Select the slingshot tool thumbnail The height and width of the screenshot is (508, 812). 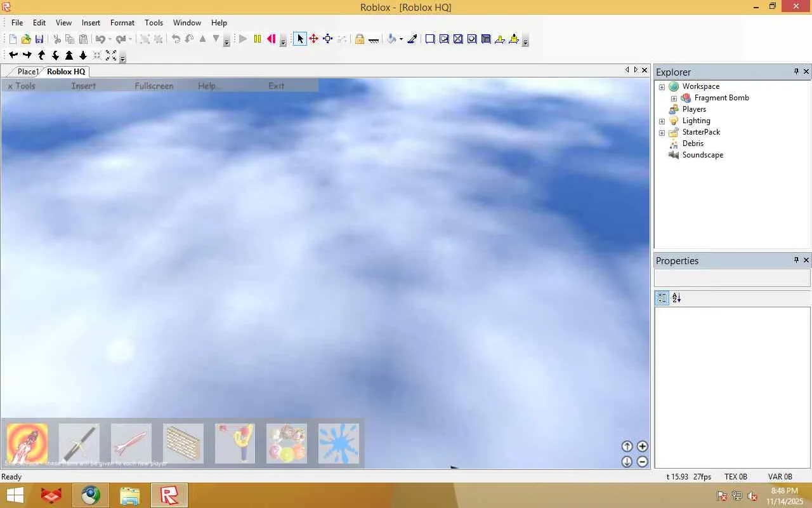click(235, 443)
